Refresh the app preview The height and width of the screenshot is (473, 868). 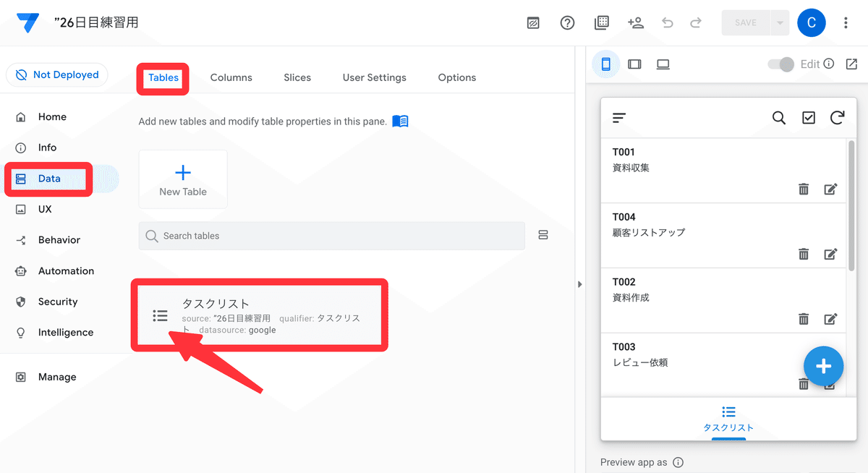(x=837, y=117)
